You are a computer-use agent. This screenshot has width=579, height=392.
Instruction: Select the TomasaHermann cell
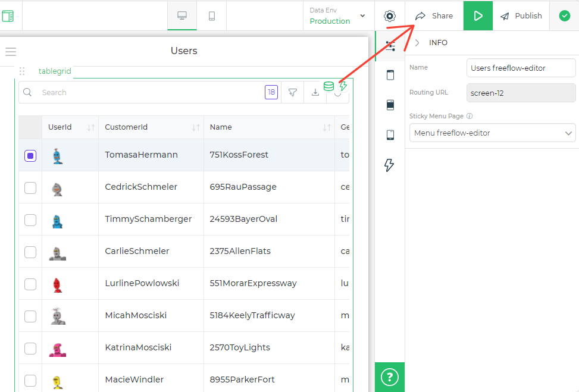coord(151,155)
